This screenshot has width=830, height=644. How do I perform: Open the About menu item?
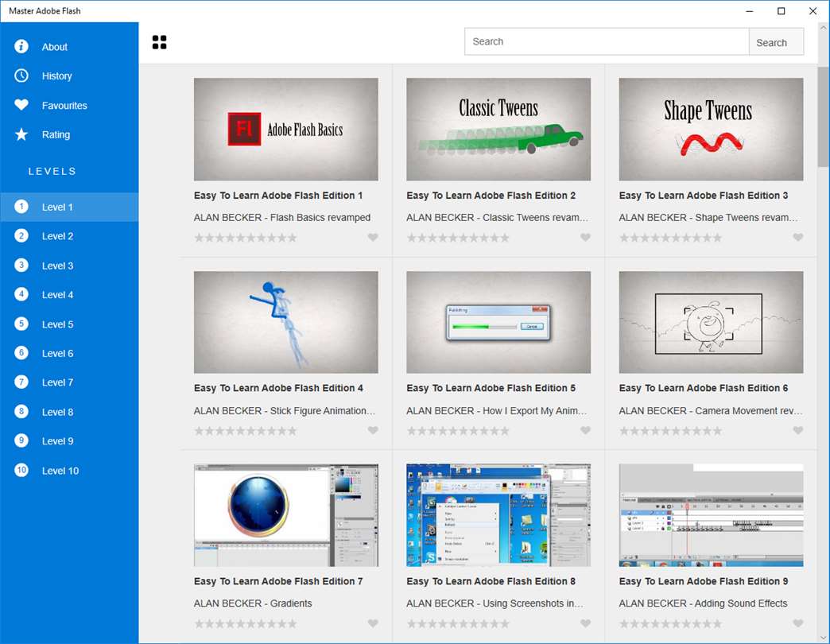pos(69,47)
